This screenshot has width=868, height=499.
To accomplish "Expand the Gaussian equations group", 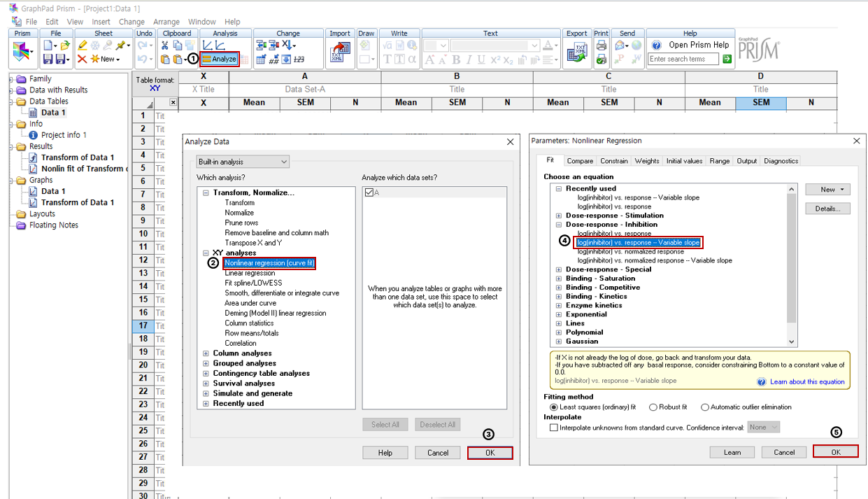I will coord(559,342).
